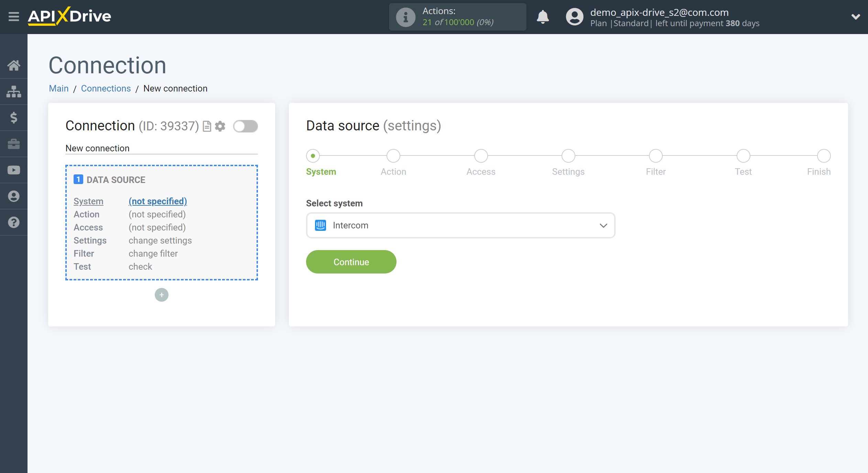Screen dimensions: 868x473
Task: Edit the New connection name field
Action: (162, 148)
